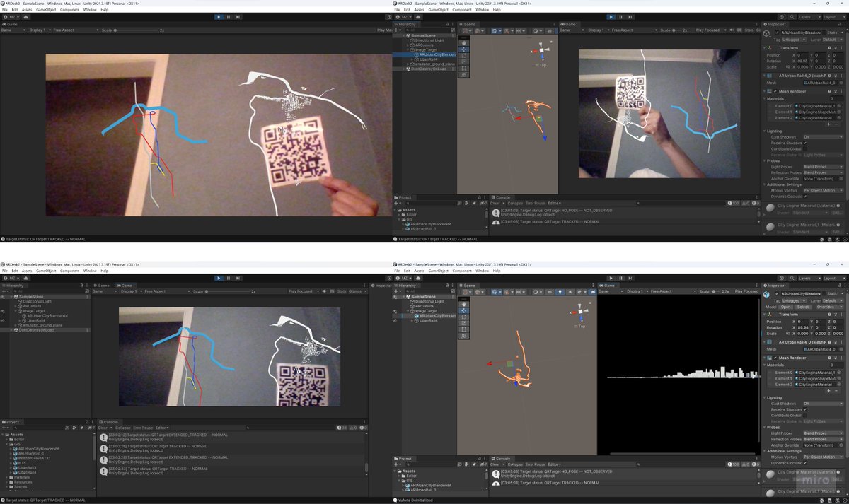Open GameObject menu in window showing only Game tab
The width and height of the screenshot is (849, 504).
point(46,10)
